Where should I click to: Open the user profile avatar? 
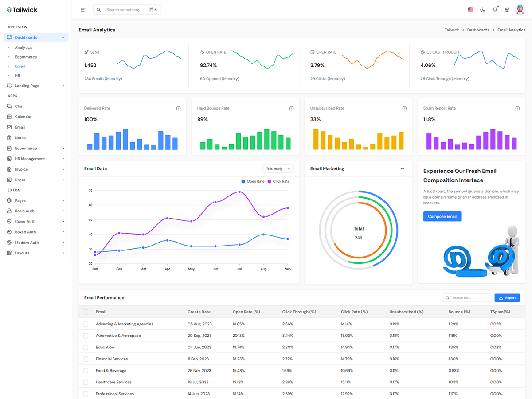tap(520, 10)
